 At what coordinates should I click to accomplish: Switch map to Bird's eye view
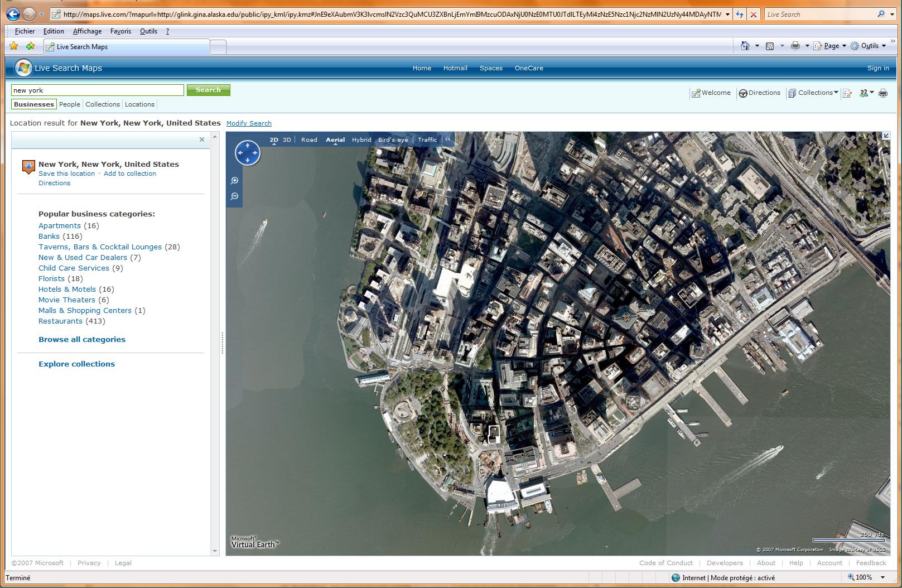(393, 140)
